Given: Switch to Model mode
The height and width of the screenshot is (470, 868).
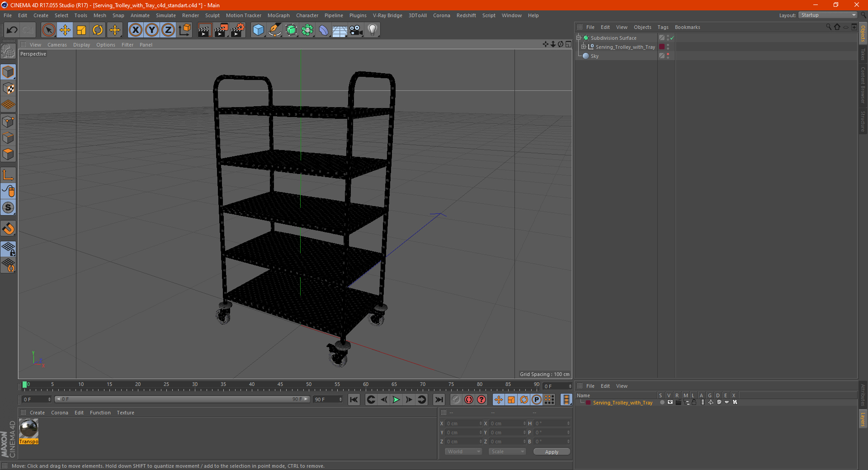Looking at the screenshot, I should 8,72.
